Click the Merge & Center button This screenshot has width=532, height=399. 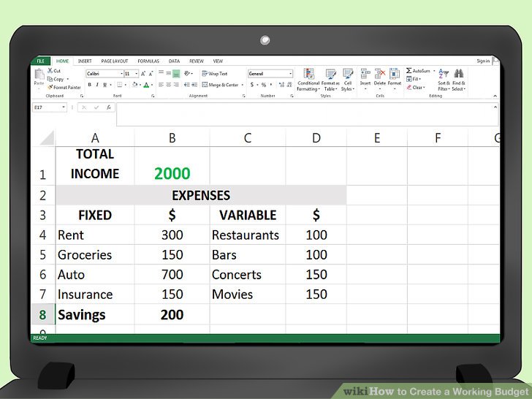pyautogui.click(x=220, y=85)
